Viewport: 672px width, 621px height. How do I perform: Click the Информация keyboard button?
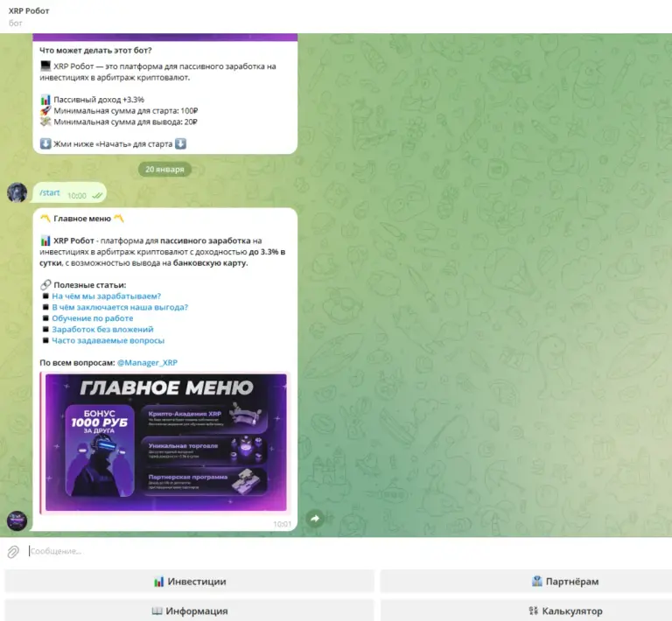(189, 611)
